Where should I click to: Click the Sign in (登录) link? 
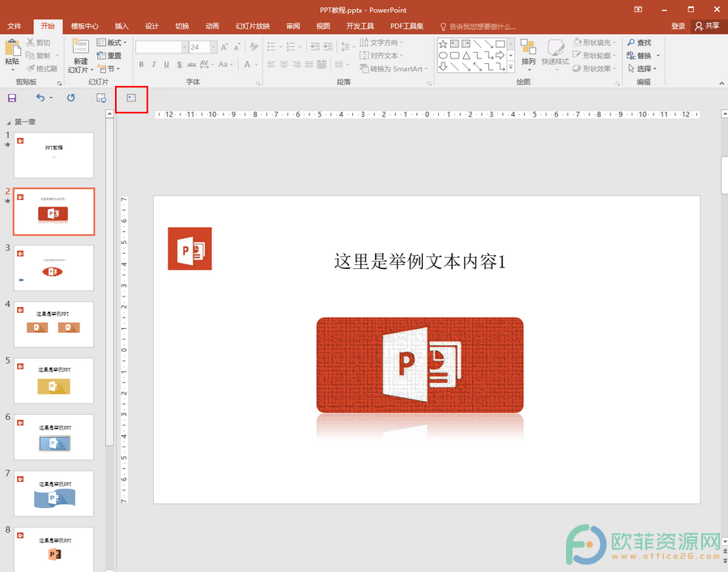(x=678, y=27)
